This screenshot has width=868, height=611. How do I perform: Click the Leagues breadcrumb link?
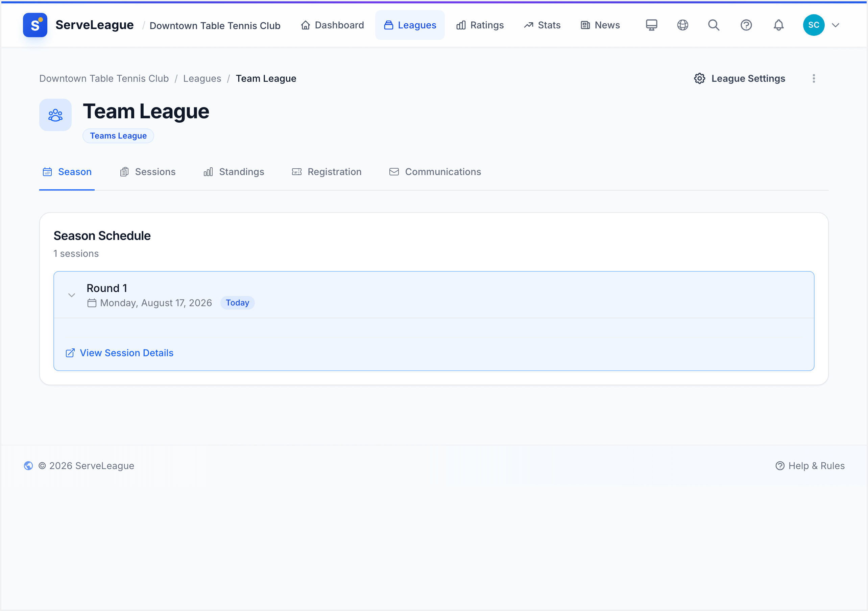202,79
